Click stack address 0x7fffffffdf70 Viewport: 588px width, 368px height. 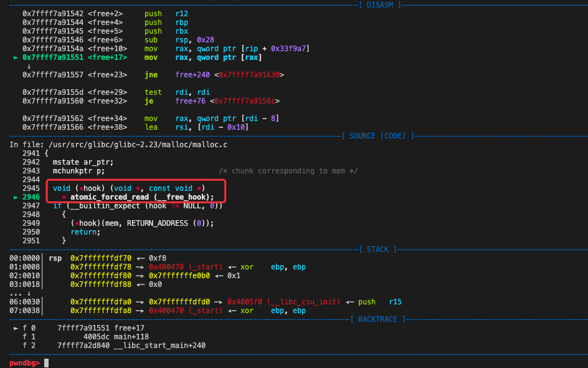pos(101,258)
